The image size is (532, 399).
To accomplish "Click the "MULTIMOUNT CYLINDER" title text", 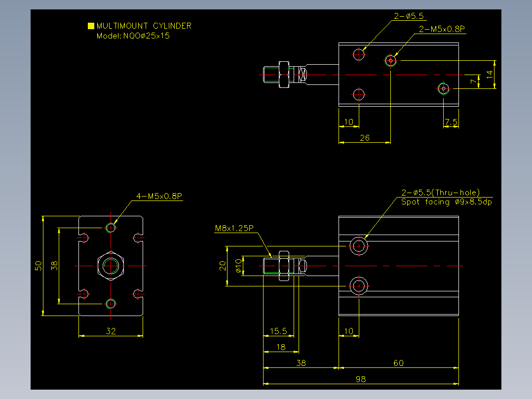I will click(144, 26).
